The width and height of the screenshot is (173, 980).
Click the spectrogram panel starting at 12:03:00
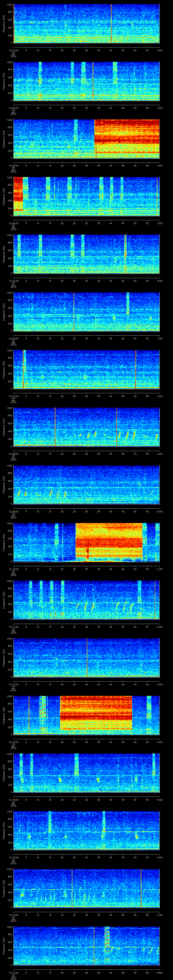(86, 139)
